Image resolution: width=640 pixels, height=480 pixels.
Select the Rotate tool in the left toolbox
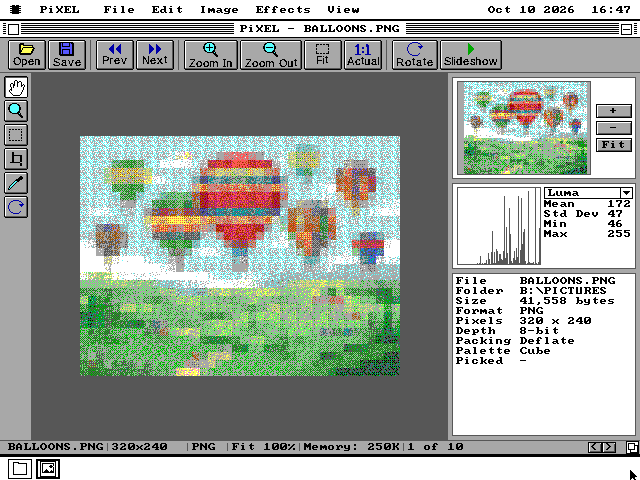point(16,207)
